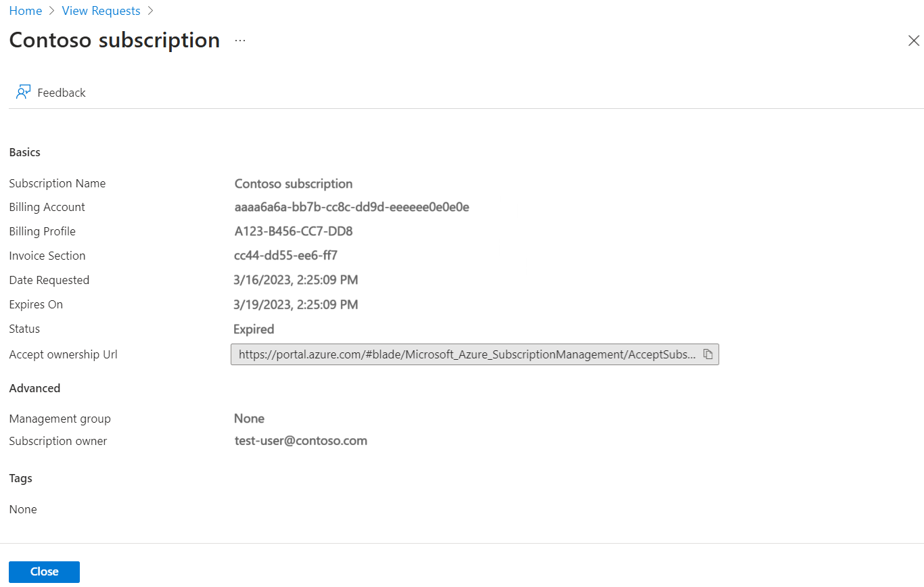Click the Feedback person icon
The height and width of the screenshot is (587, 924).
pos(24,93)
